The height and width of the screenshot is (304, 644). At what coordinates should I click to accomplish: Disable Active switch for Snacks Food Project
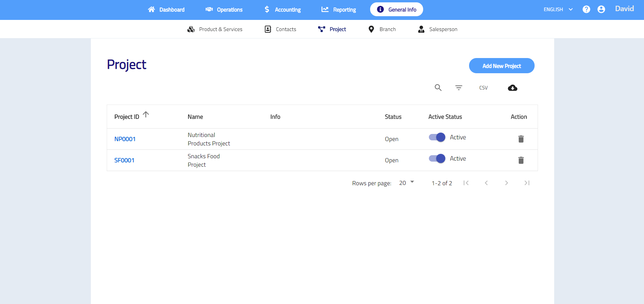[x=437, y=159]
